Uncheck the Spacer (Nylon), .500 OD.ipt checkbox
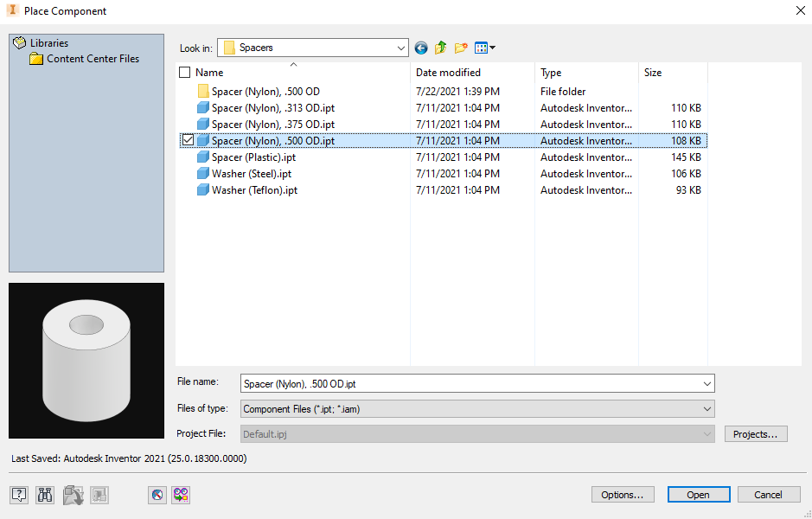This screenshot has width=812, height=519. pyautogui.click(x=188, y=140)
